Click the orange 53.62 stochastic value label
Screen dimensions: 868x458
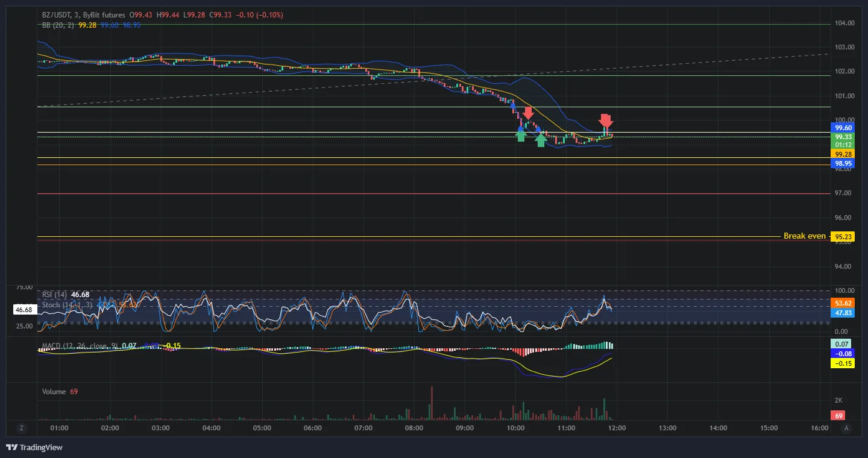[x=842, y=303]
